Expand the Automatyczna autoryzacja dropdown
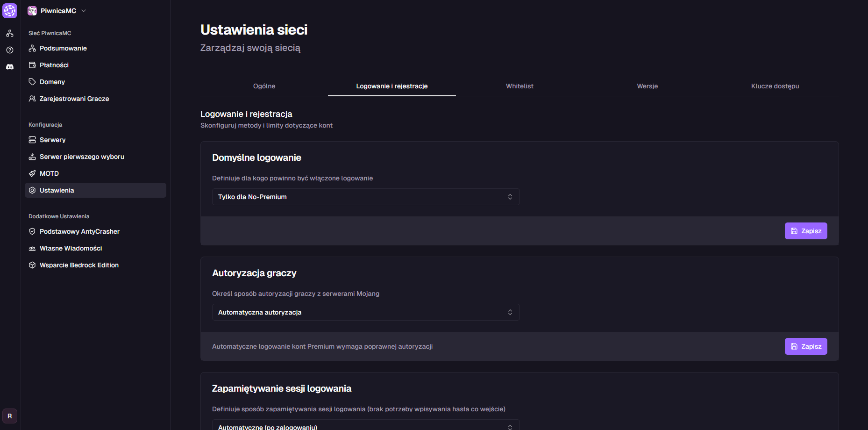Image resolution: width=868 pixels, height=430 pixels. [365, 312]
